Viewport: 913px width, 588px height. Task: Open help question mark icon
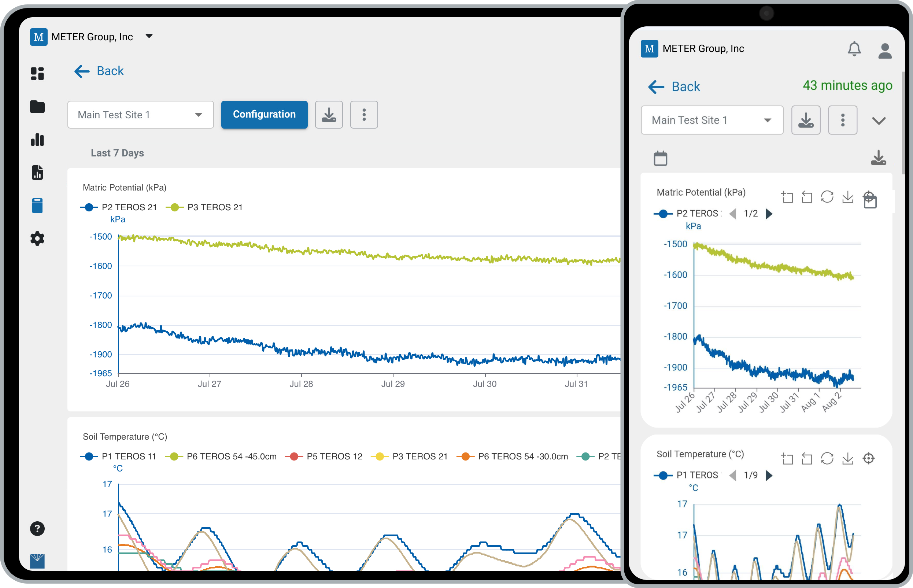(37, 529)
